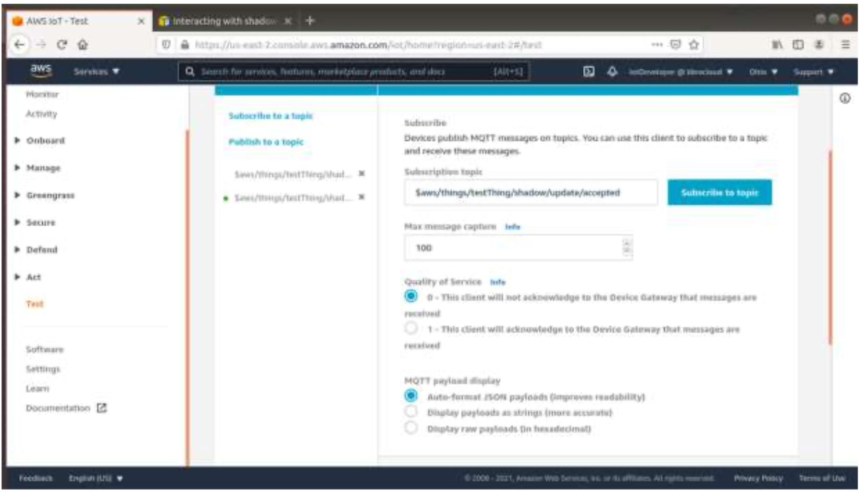Open Settings in the left navigation

pyautogui.click(x=43, y=369)
